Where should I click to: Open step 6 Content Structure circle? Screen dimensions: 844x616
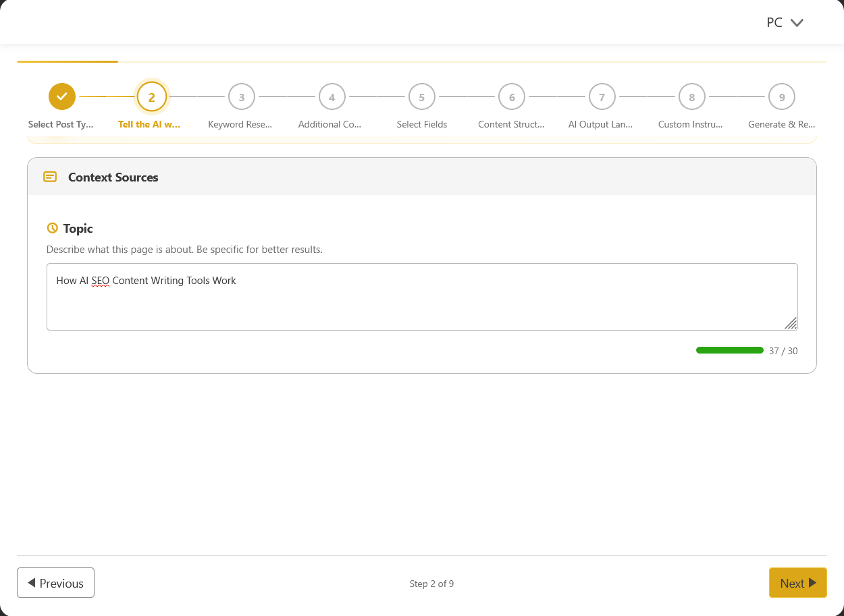click(512, 97)
